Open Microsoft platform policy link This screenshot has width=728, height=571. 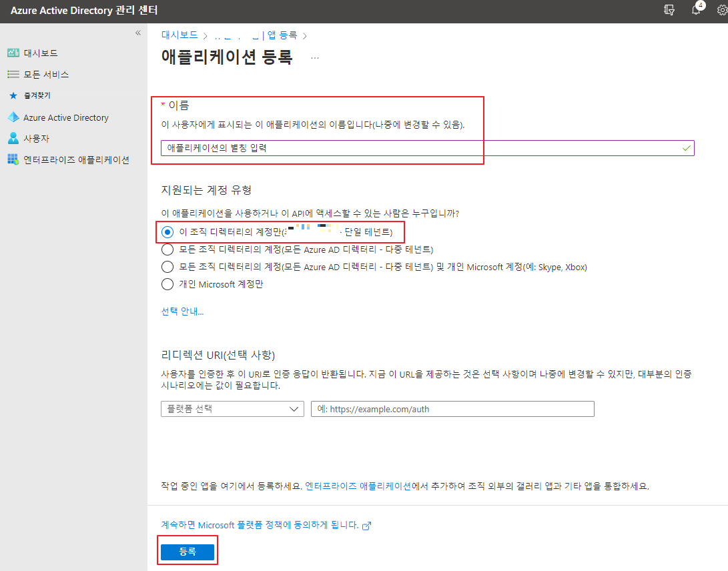[x=260, y=525]
